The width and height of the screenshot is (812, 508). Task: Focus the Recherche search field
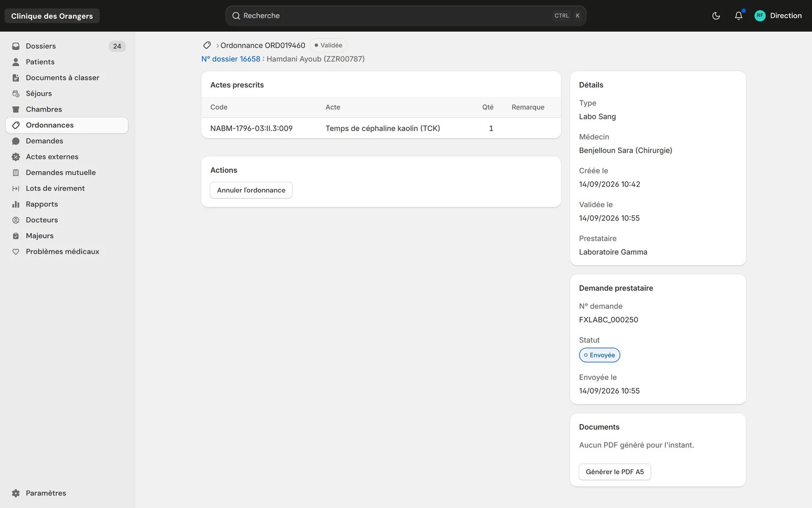coord(405,16)
